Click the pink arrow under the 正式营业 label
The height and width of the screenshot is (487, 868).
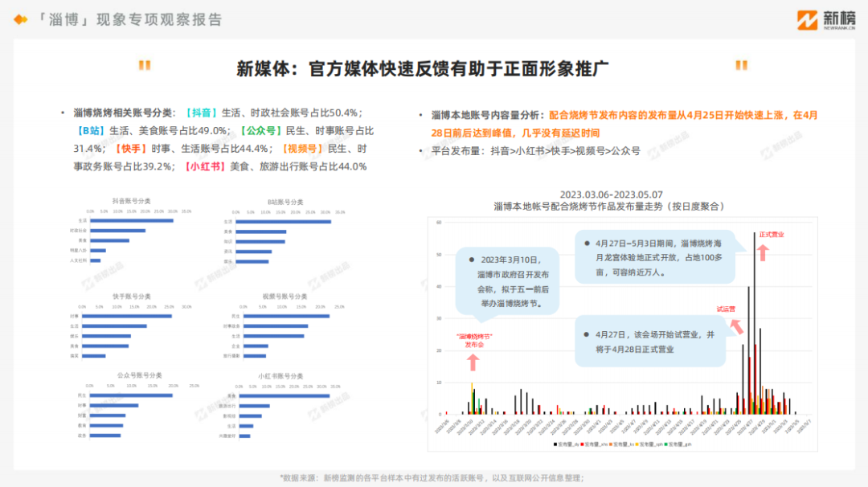(x=763, y=253)
